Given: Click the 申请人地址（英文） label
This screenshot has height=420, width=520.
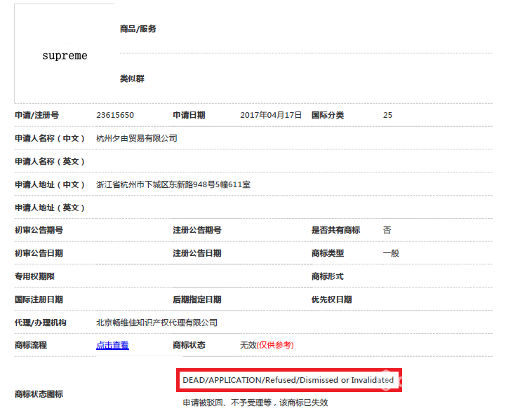Looking at the screenshot, I should point(50,208).
